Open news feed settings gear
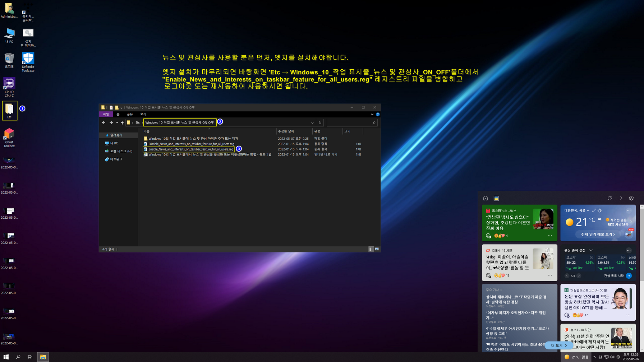Viewport: 644px width, 362px height. pos(631,198)
